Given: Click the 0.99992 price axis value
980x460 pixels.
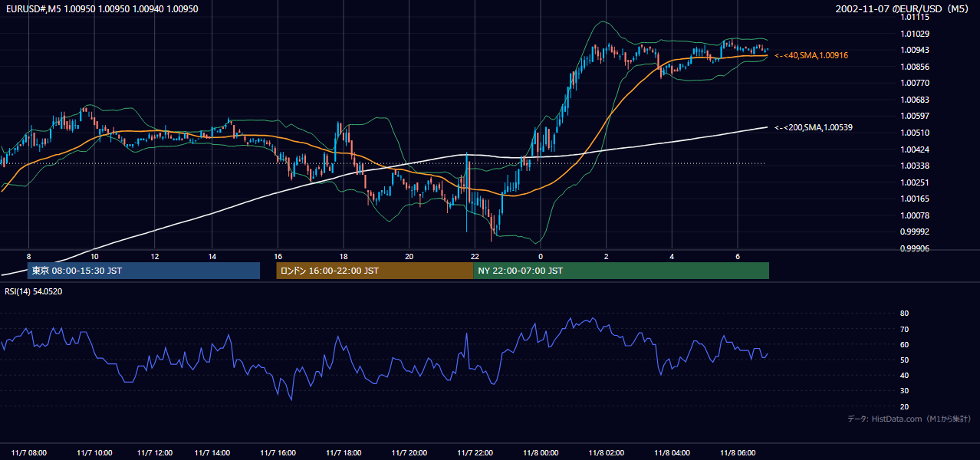Looking at the screenshot, I should click(915, 232).
